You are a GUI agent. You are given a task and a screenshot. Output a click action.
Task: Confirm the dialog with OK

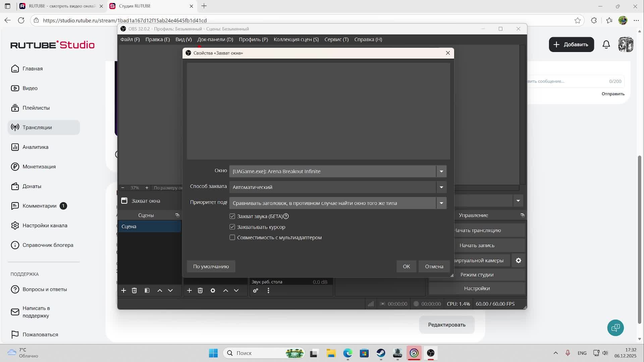406,266
